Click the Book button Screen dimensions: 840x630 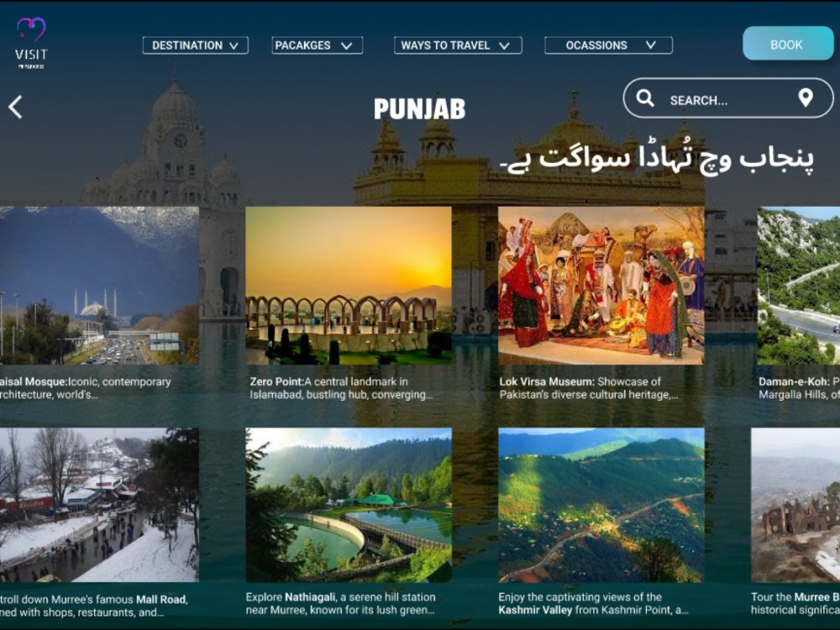788,44
